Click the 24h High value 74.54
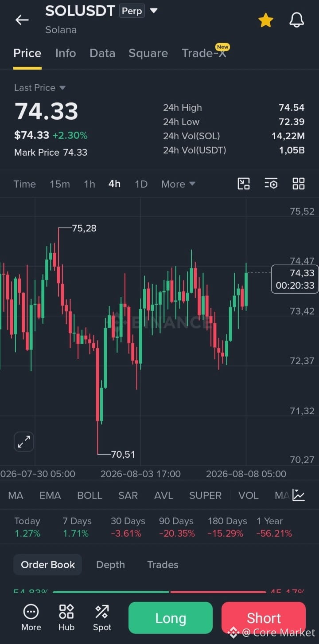This screenshot has height=644, width=319. (292, 108)
